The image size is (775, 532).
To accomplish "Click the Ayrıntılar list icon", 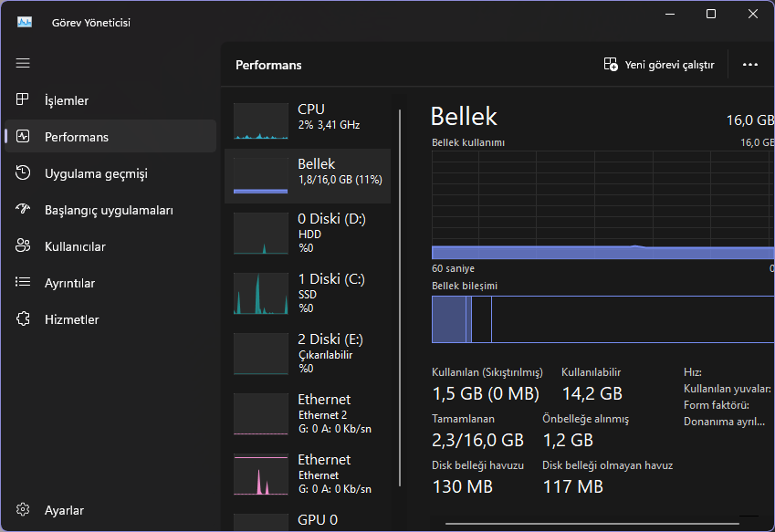I will pyautogui.click(x=23, y=283).
